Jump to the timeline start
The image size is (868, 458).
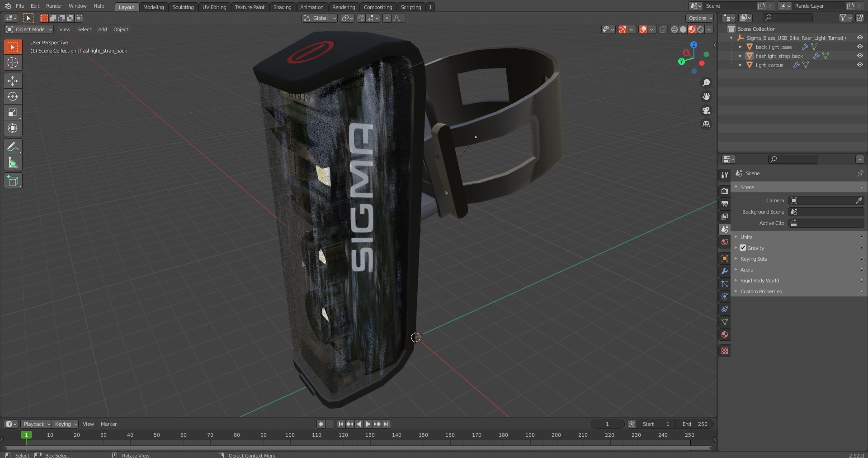[341, 424]
